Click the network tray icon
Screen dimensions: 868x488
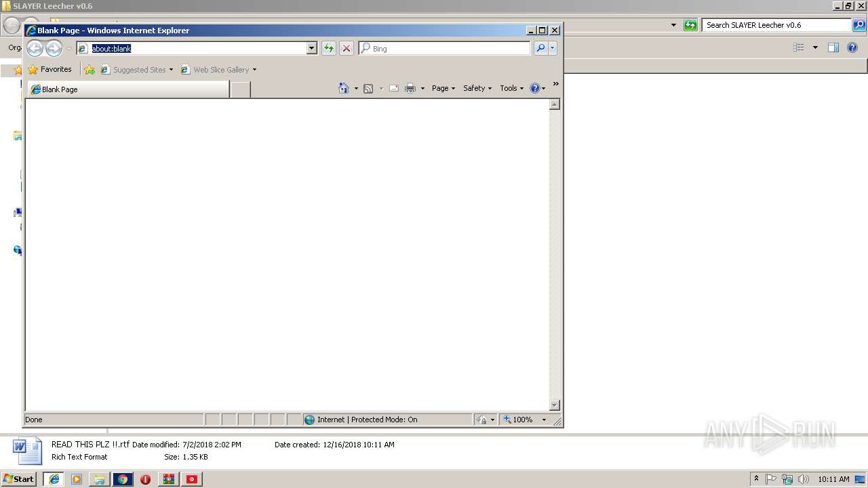coord(787,479)
